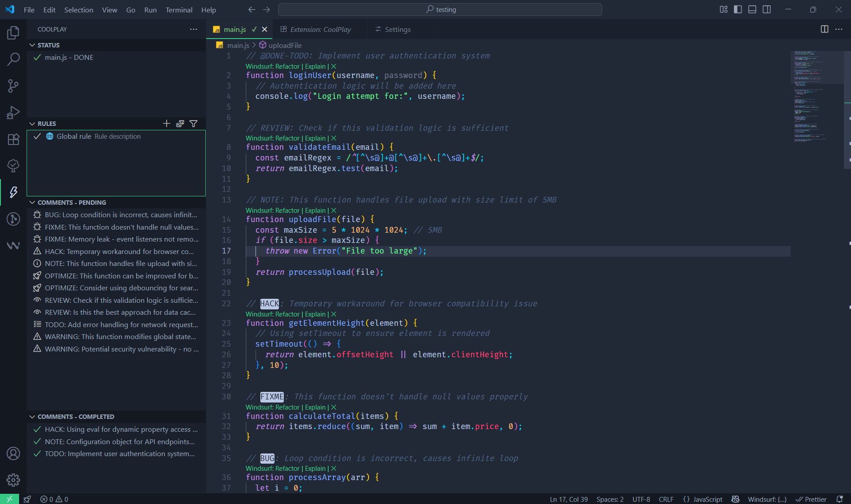The height and width of the screenshot is (504, 851).
Task: Open the Extensions view
Action: click(x=13, y=139)
